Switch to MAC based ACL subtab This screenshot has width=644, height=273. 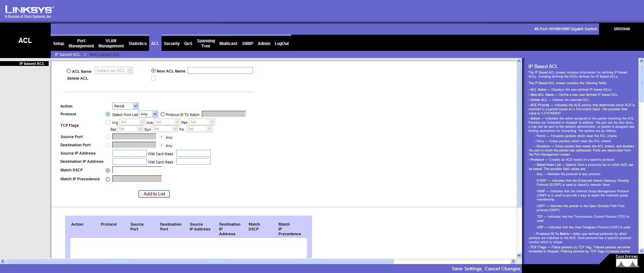click(x=105, y=55)
